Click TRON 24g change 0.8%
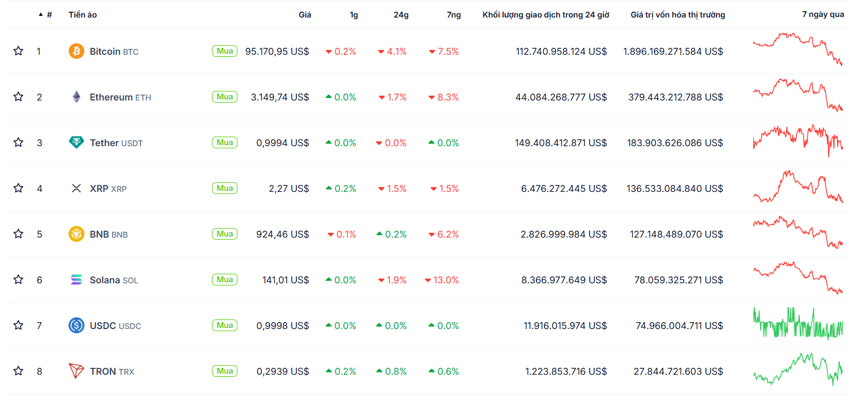The height and width of the screenshot is (396, 868). tap(392, 372)
